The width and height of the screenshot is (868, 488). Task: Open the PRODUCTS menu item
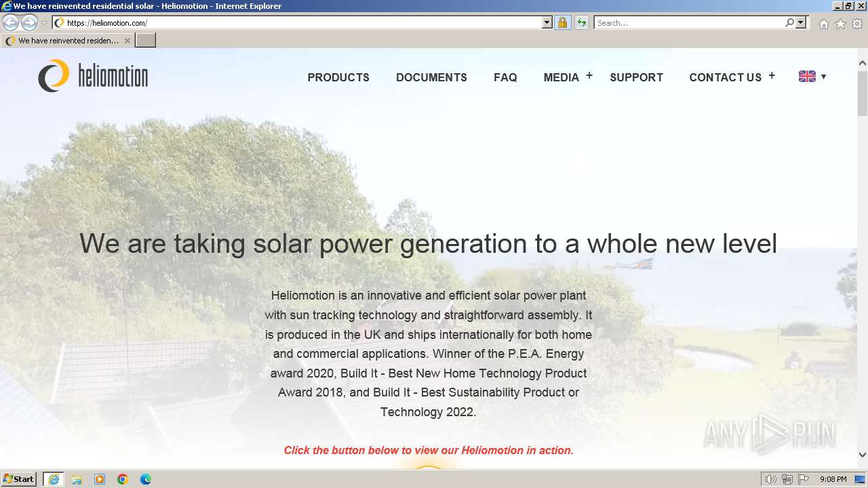(x=338, y=77)
